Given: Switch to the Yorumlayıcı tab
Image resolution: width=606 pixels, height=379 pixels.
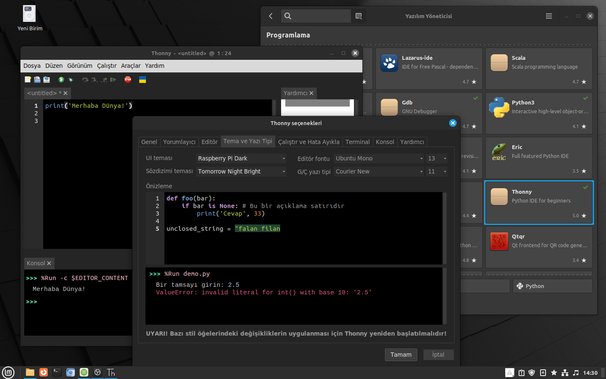Looking at the screenshot, I should click(x=179, y=142).
